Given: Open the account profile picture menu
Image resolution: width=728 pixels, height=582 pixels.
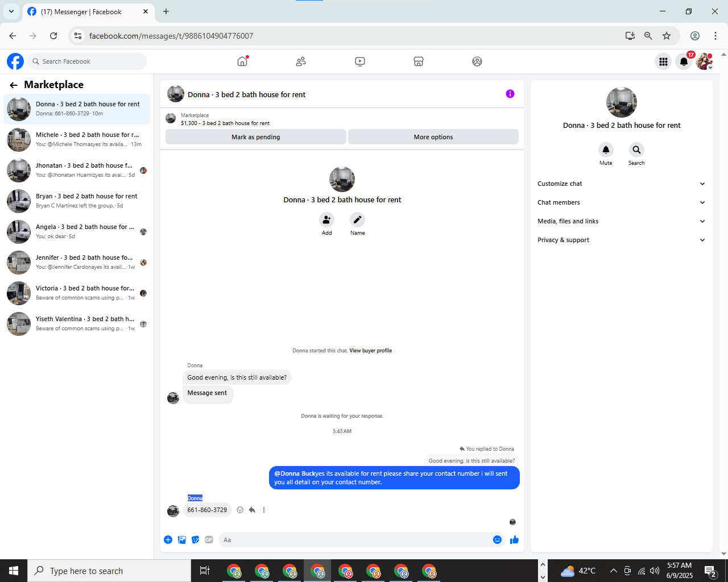Looking at the screenshot, I should click(x=705, y=61).
